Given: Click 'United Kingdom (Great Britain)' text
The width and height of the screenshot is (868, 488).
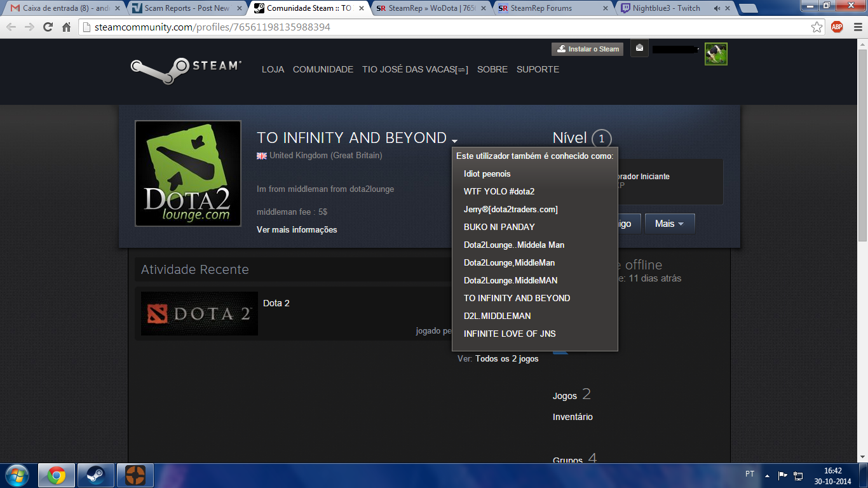Looking at the screenshot, I should [x=326, y=155].
